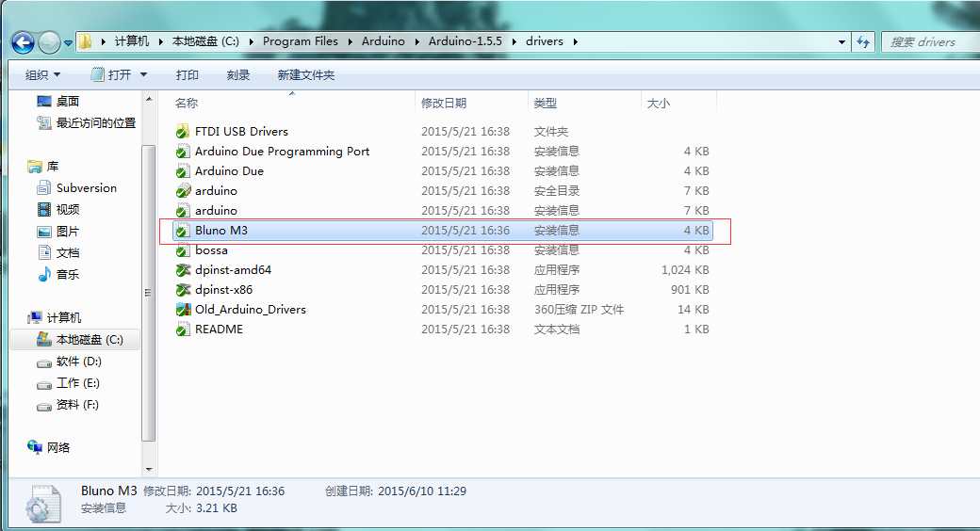The width and height of the screenshot is (980, 531).
Task: Expand the 打开 dropdown arrow
Action: pyautogui.click(x=144, y=75)
